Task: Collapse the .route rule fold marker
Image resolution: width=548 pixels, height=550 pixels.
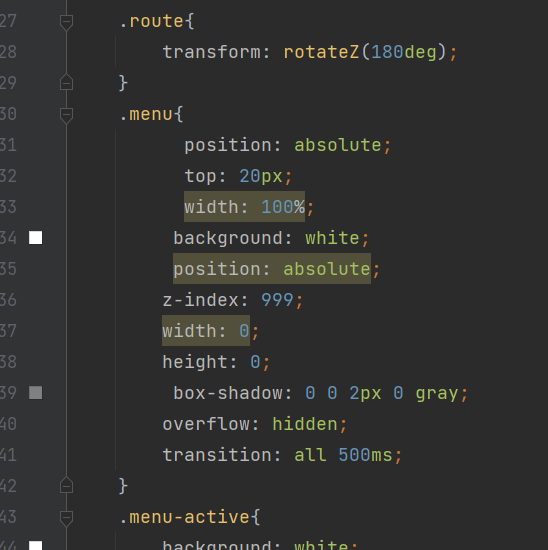Action: pyautogui.click(x=66, y=22)
